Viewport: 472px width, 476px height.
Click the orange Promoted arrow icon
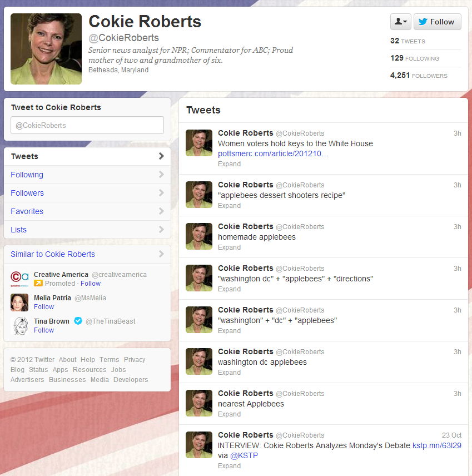click(38, 284)
